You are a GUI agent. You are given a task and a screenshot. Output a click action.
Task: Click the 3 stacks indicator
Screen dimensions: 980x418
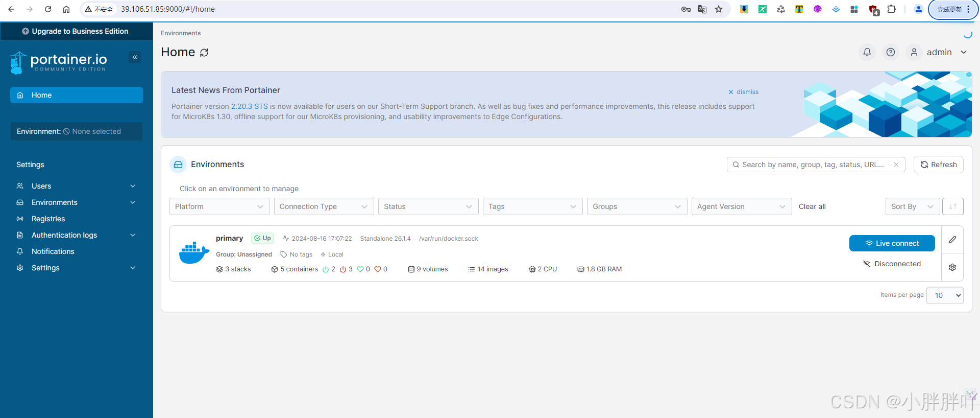pyautogui.click(x=233, y=269)
